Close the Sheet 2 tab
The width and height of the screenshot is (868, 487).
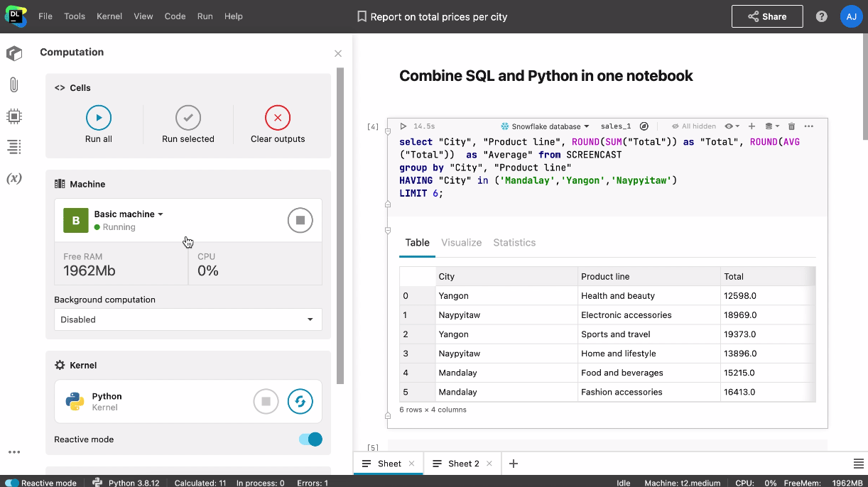(x=489, y=464)
